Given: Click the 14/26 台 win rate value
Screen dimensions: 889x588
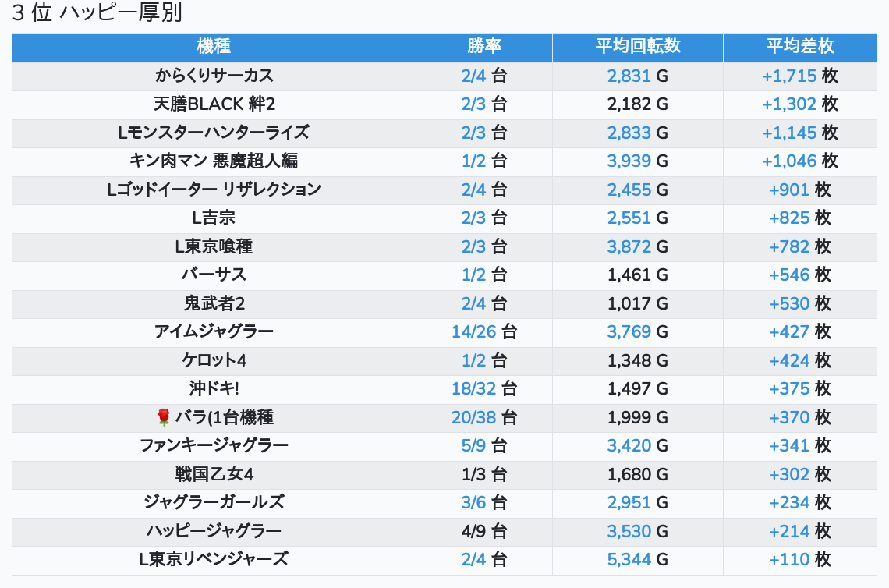Looking at the screenshot, I should pyautogui.click(x=484, y=331).
